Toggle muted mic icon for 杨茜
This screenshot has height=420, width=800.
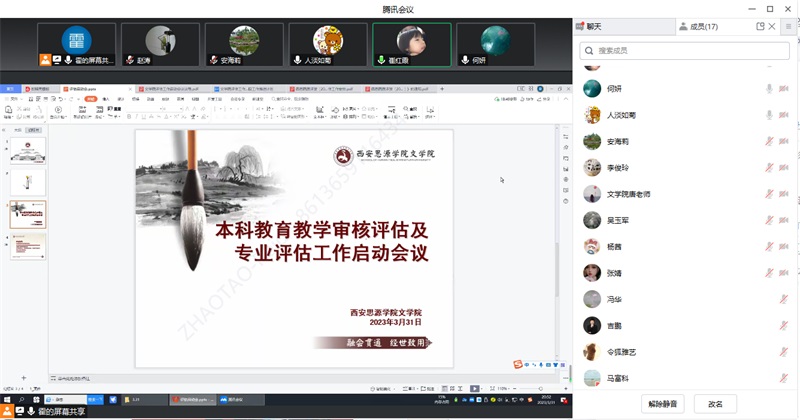[x=769, y=246]
